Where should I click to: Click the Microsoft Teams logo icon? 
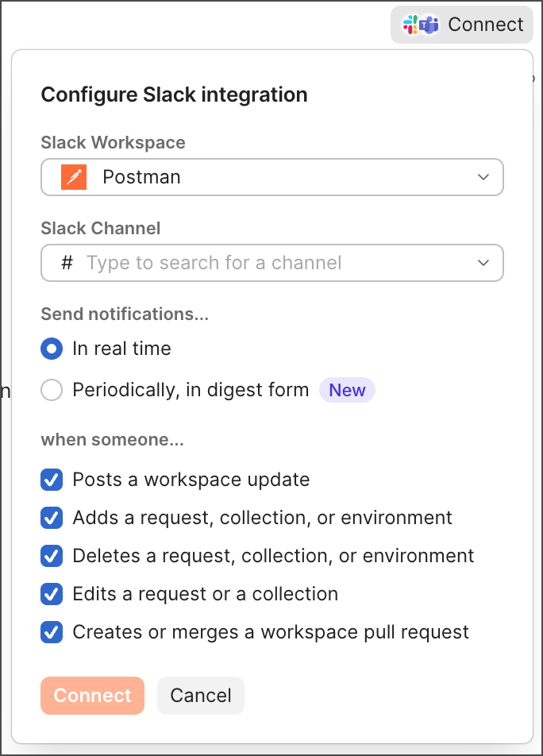[429, 25]
